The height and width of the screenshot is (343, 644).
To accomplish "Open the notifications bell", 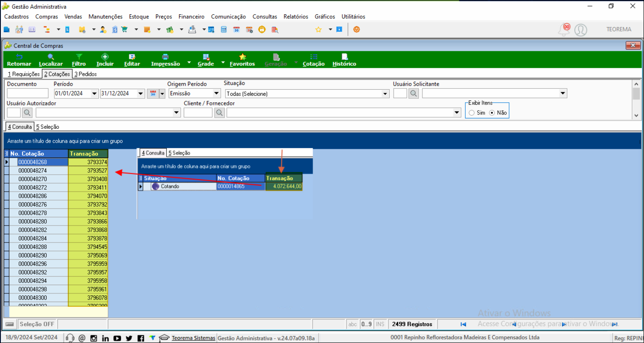I will click(564, 30).
